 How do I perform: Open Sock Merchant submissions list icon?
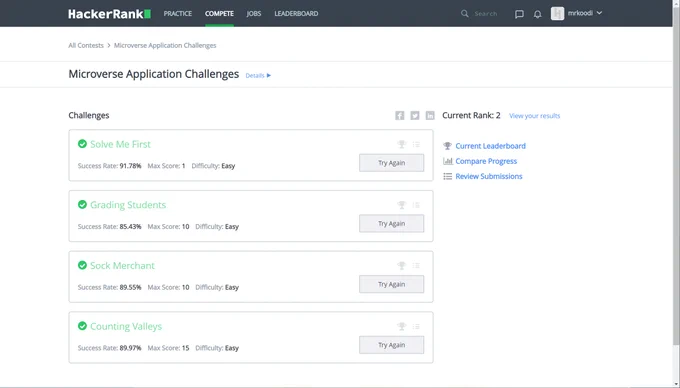416,266
